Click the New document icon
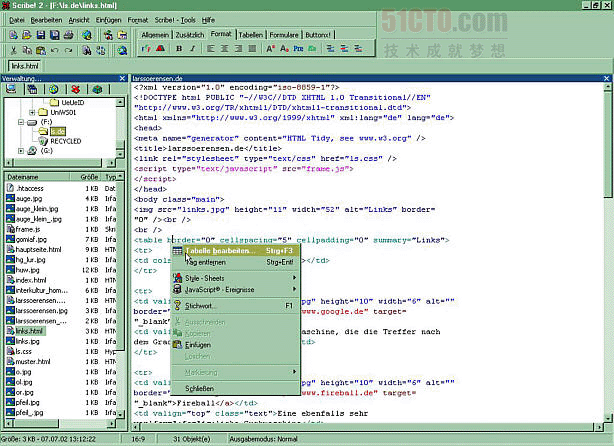The image size is (614, 446). (13, 35)
